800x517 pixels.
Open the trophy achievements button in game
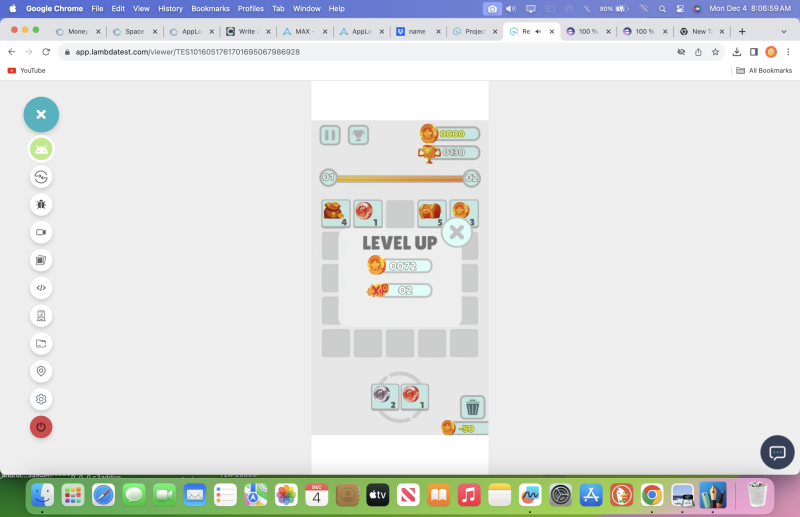pyautogui.click(x=358, y=135)
